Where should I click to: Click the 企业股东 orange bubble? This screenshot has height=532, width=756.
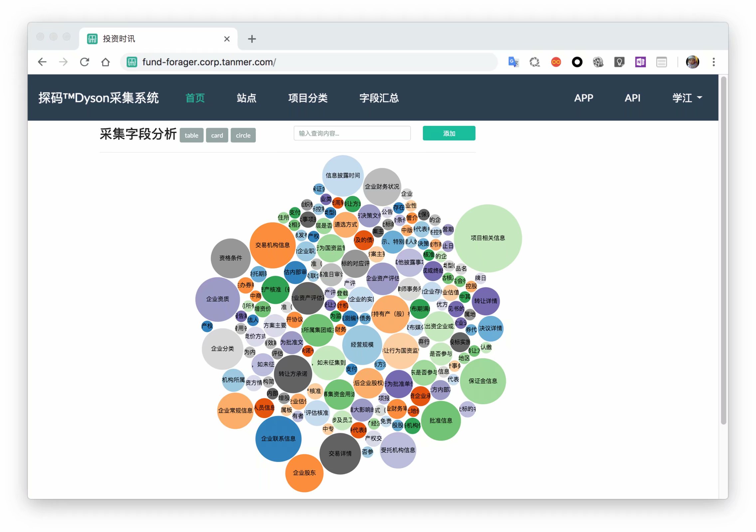[304, 473]
